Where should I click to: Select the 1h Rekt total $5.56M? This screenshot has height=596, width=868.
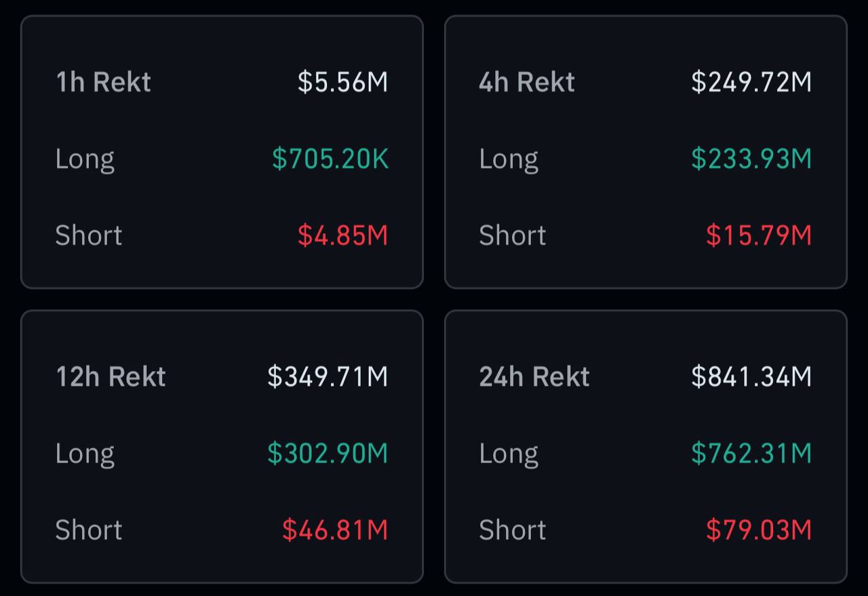click(x=342, y=82)
